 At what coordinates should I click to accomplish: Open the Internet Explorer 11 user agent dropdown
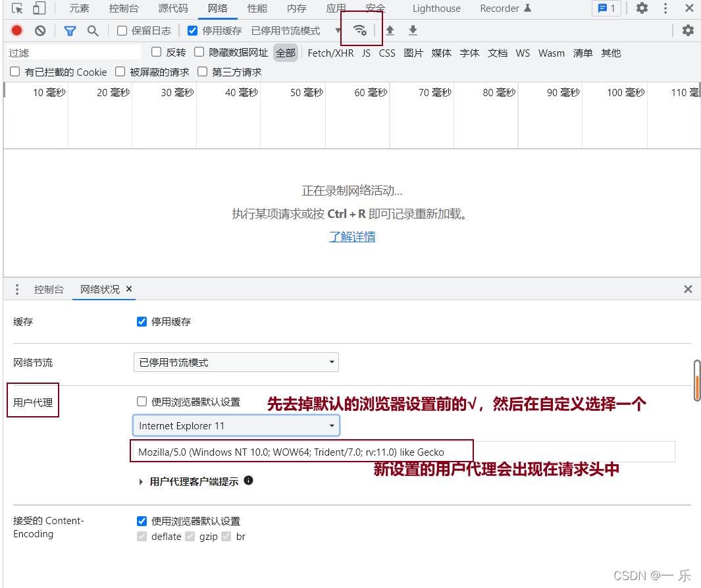tap(236, 425)
